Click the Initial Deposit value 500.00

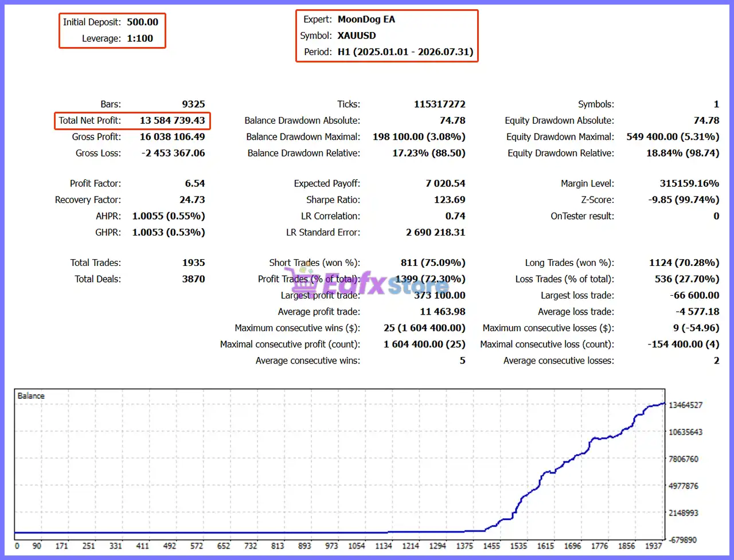143,22
